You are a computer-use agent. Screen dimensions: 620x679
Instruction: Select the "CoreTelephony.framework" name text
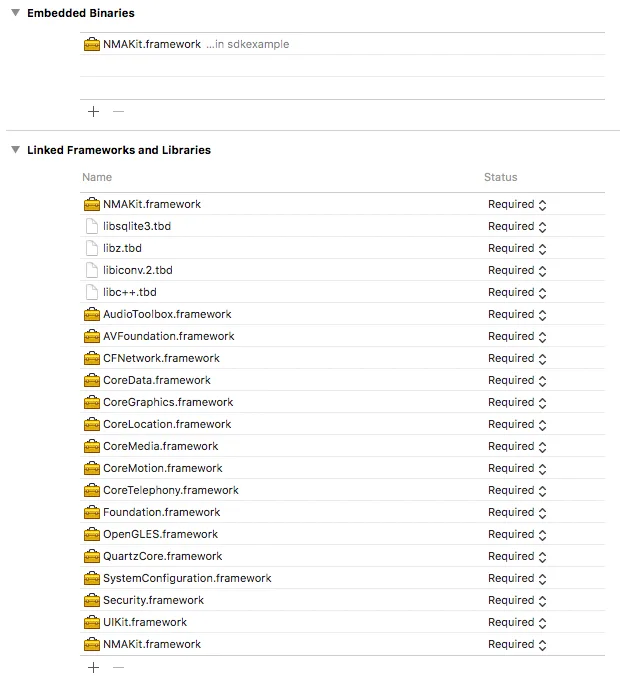click(x=171, y=490)
